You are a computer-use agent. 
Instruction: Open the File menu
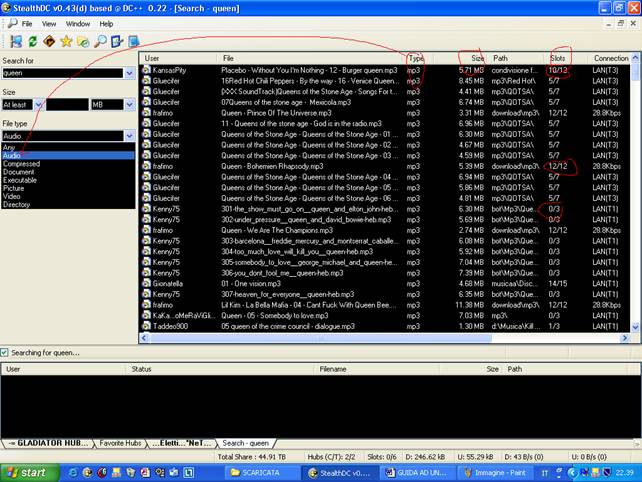[x=27, y=24]
